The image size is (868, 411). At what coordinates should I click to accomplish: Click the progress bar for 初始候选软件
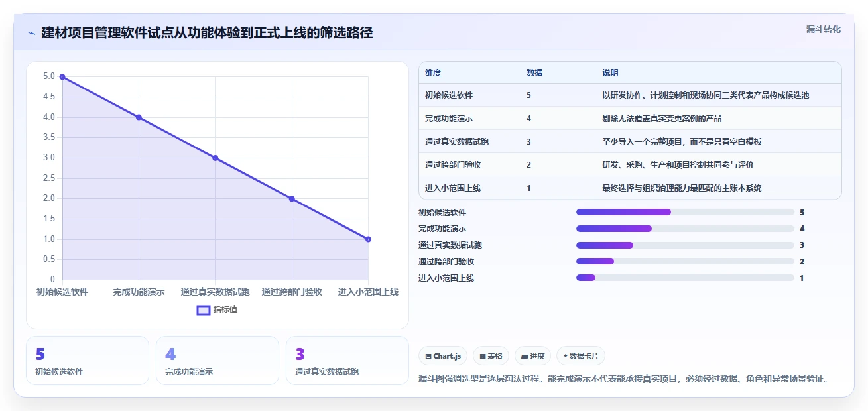pos(685,212)
